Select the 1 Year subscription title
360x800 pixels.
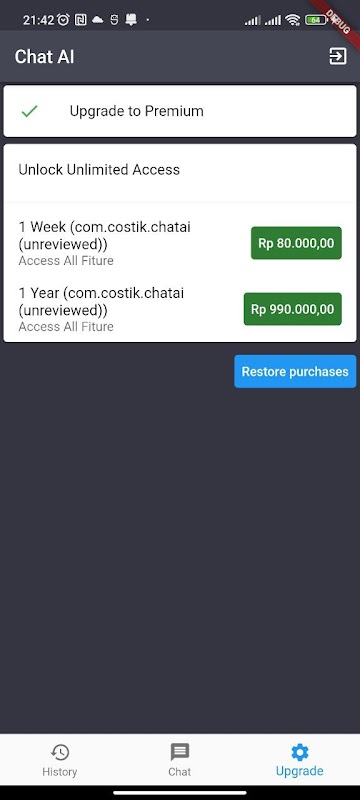pyautogui.click(x=101, y=301)
